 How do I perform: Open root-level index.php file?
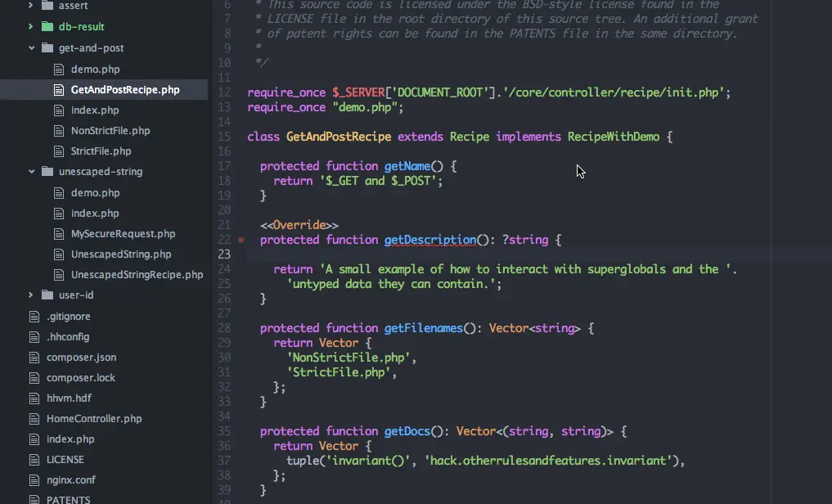click(70, 439)
